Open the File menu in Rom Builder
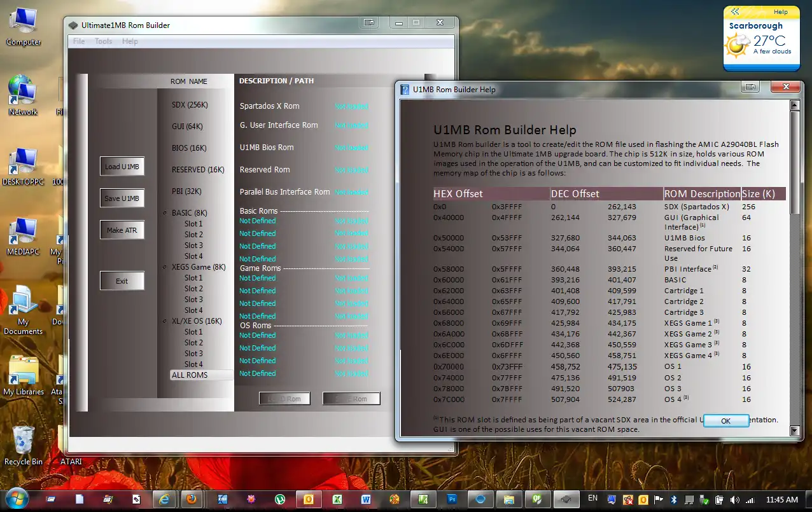Screen dimensions: 812x512 tap(79, 41)
